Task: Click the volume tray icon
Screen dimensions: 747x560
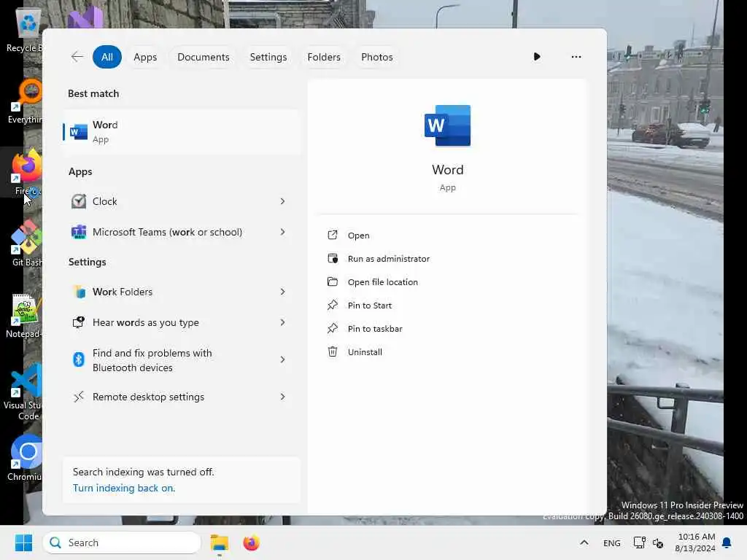Action: [x=658, y=543]
